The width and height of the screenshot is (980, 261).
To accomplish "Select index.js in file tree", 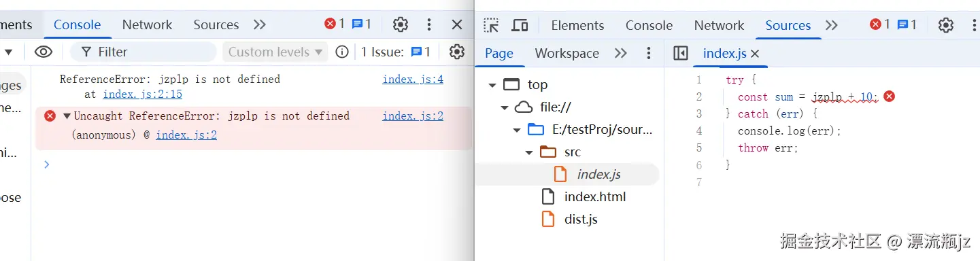I will [x=598, y=175].
